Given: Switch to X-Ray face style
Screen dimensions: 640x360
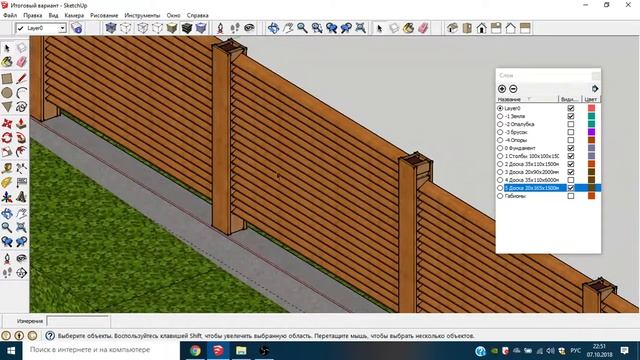Looking at the screenshot, I should tap(111, 28).
